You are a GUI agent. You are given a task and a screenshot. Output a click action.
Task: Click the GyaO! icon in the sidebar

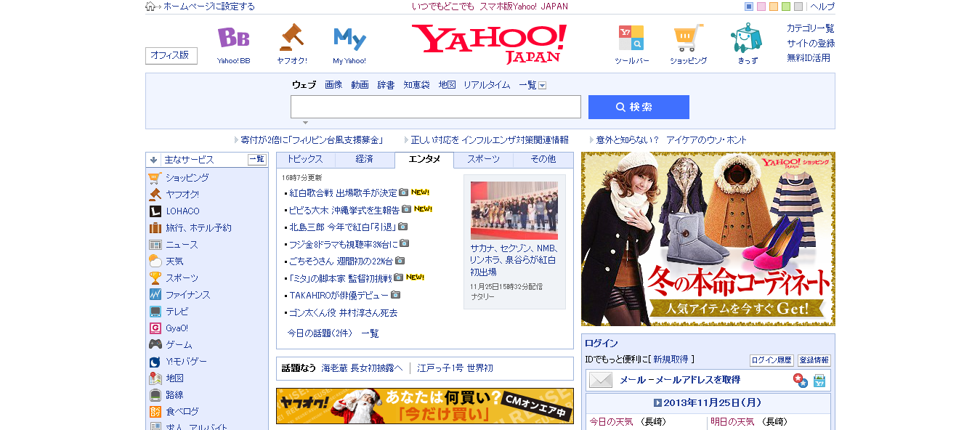[x=155, y=328]
